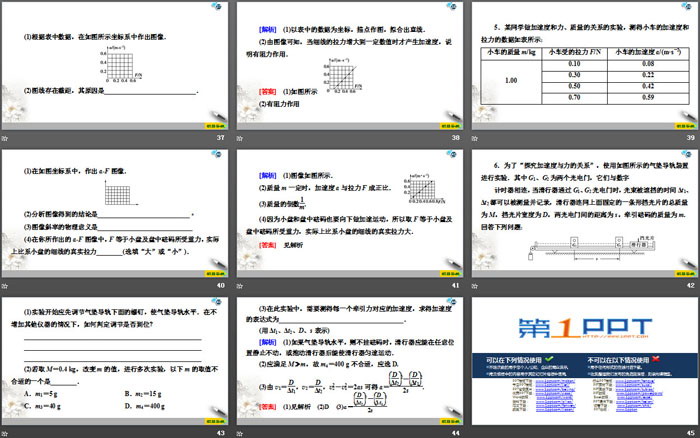Click the animation star icon under slide 37
The image size is (700, 438).
(x=5, y=138)
